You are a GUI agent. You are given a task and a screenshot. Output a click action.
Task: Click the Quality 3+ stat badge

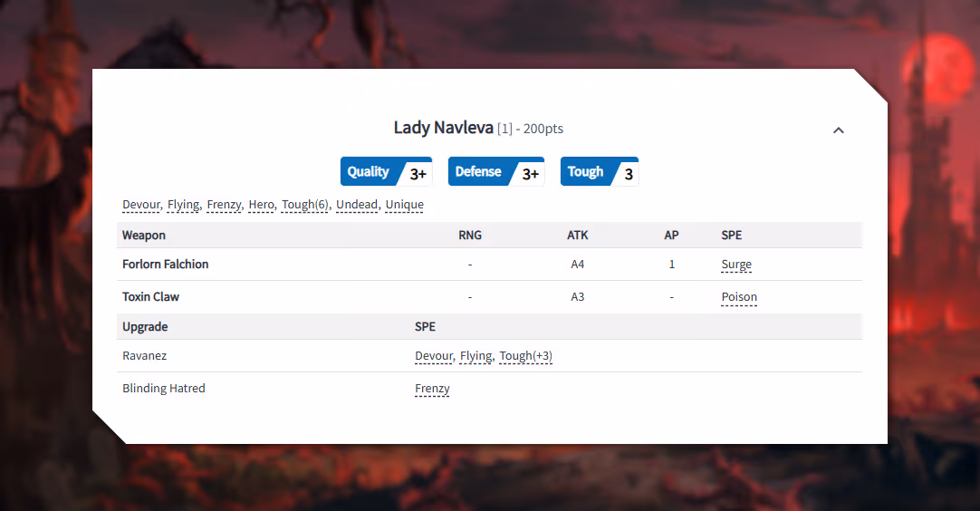(x=386, y=171)
